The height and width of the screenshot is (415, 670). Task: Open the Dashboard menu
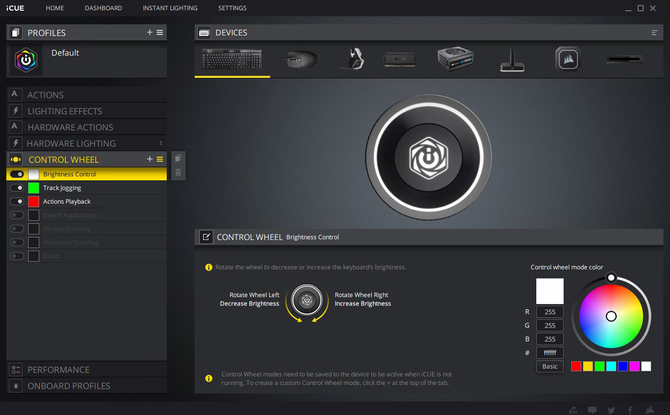pyautogui.click(x=103, y=8)
